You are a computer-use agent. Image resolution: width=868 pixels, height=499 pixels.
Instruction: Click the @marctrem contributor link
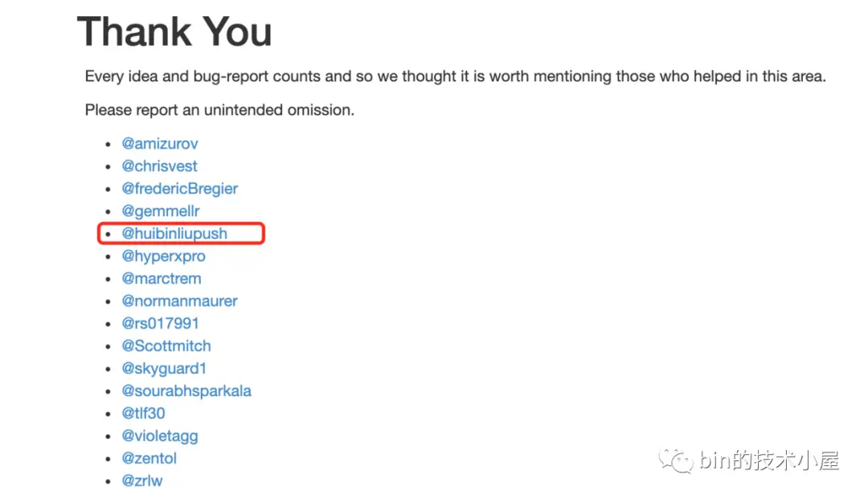162,279
